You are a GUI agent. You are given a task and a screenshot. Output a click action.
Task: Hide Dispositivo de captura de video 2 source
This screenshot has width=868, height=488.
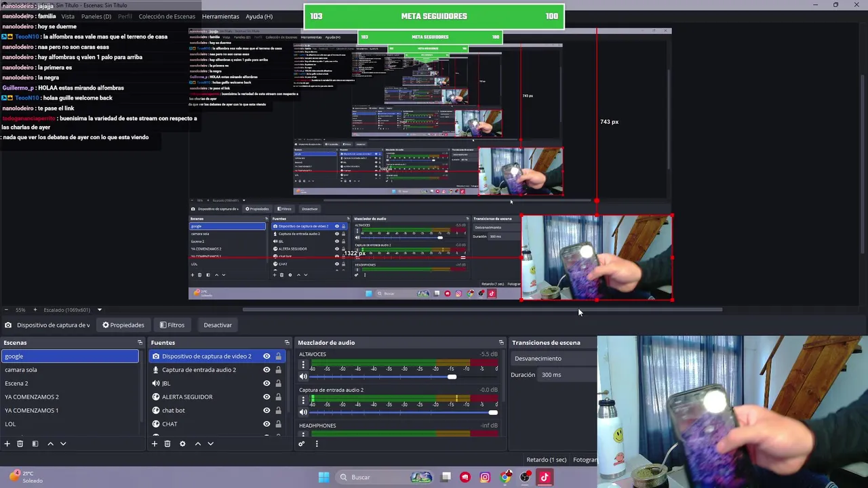pyautogui.click(x=267, y=357)
